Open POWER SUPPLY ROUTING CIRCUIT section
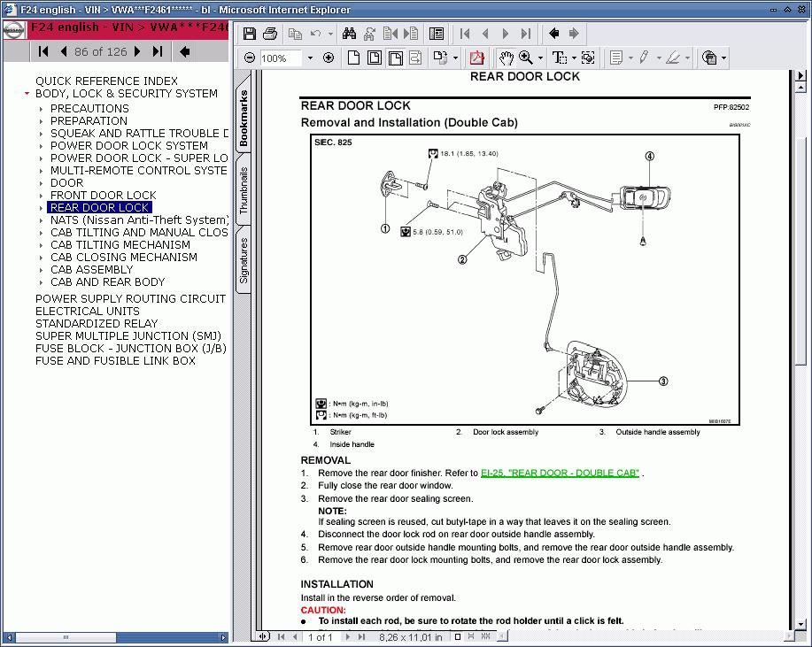Screen dimensions: 812x647 point(130,298)
